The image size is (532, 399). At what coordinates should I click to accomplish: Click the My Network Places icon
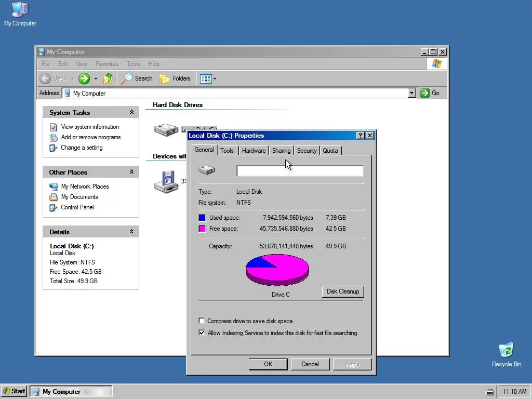click(54, 187)
